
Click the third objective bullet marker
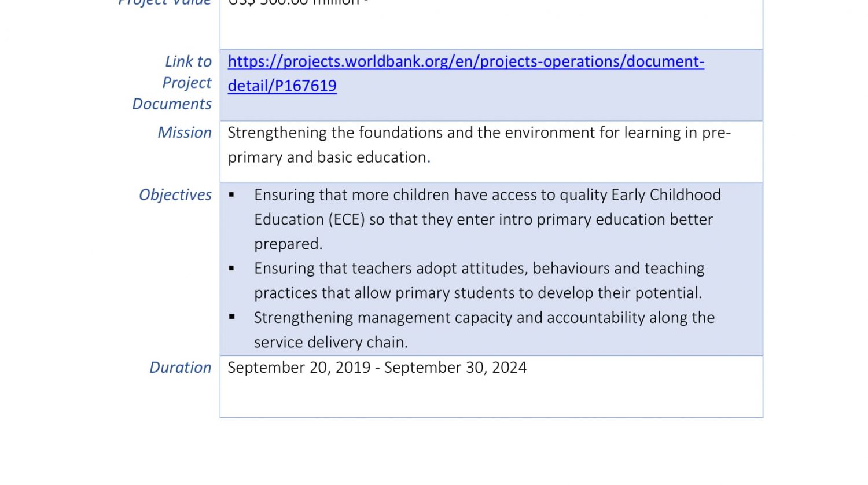pos(231,317)
